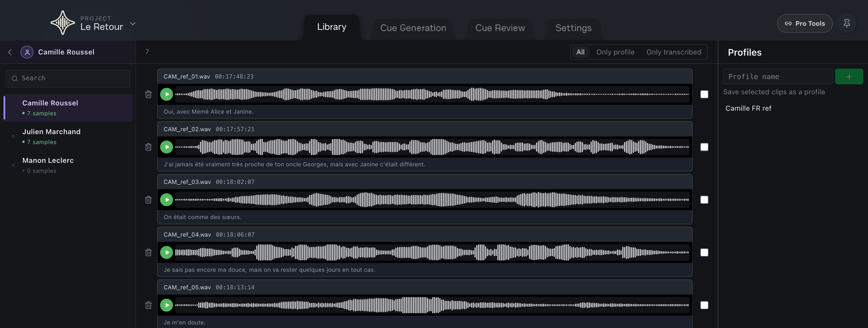Click the Camille Roussel profile avatar icon

pos(27,52)
